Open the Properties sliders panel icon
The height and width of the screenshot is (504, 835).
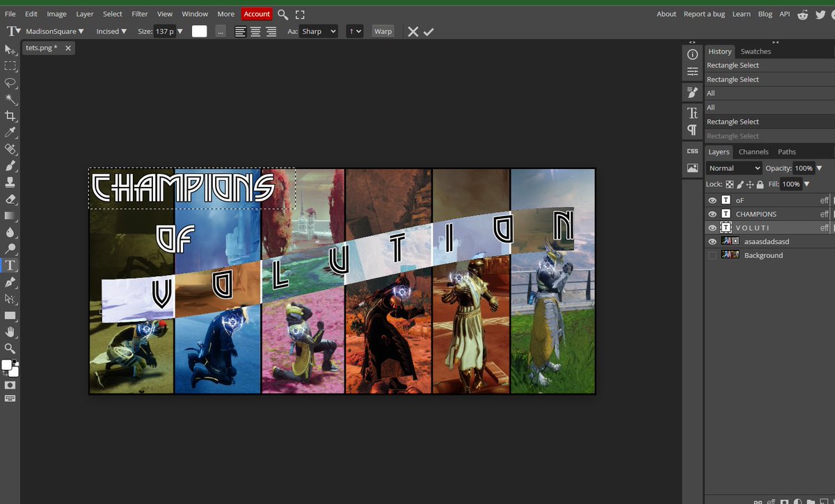pyautogui.click(x=692, y=72)
